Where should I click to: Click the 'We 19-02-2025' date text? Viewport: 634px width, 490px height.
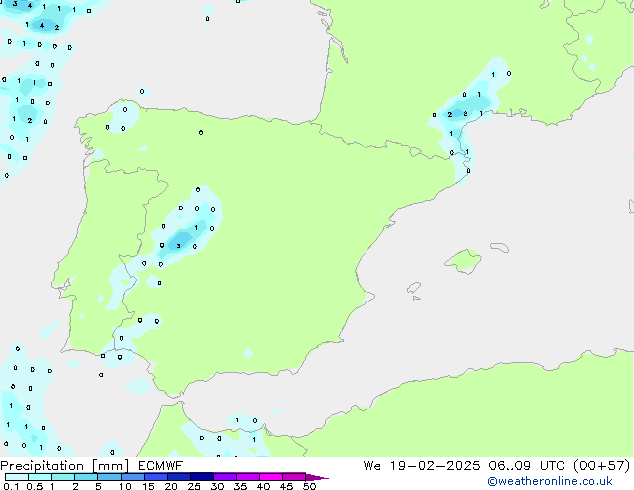(422, 466)
